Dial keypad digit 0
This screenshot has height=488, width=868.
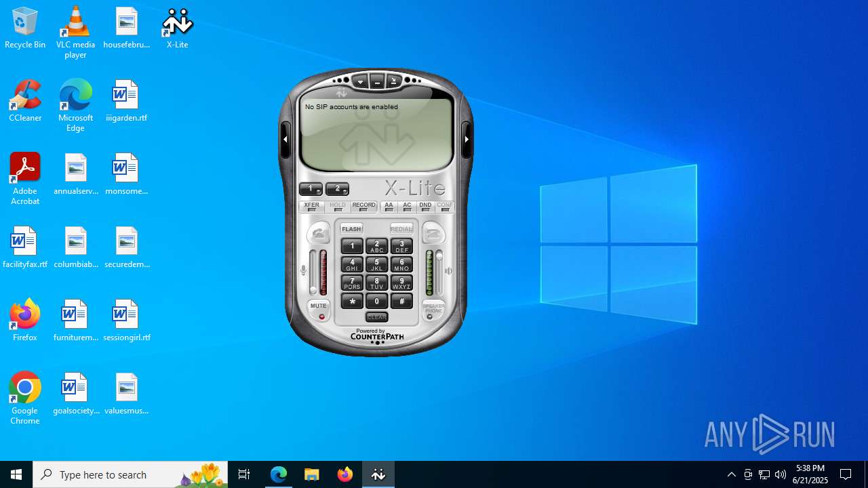pos(377,301)
